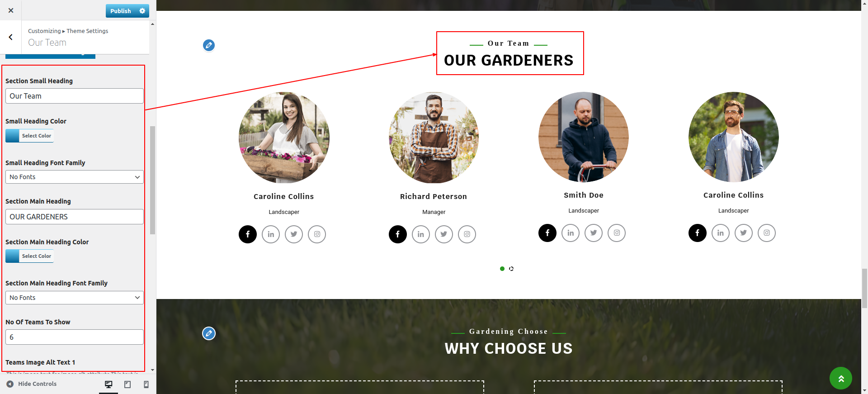The width and height of the screenshot is (868, 394).
Task: Switch to tablet preview device icon
Action: coord(127,385)
